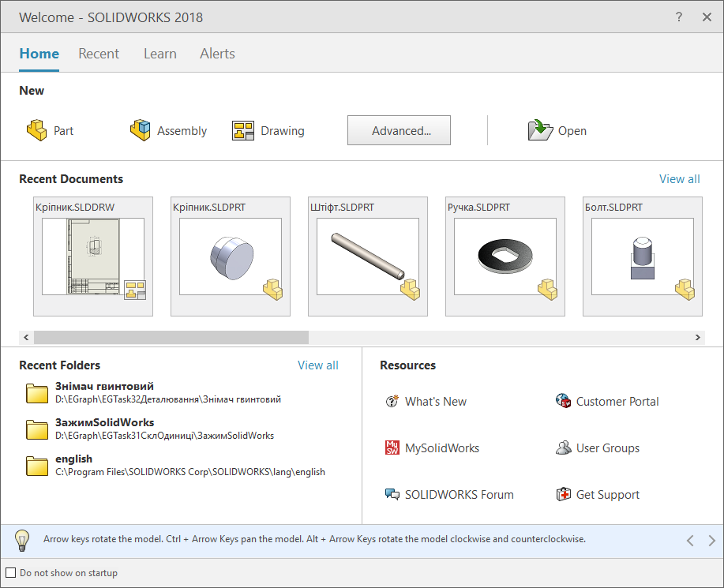The height and width of the screenshot is (588, 724).
Task: Open the Customer Portal icon
Action: (563, 401)
